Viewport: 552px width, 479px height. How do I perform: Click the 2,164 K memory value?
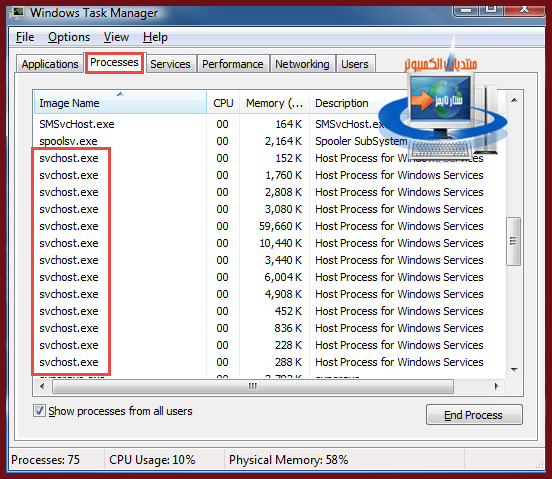[x=283, y=141]
